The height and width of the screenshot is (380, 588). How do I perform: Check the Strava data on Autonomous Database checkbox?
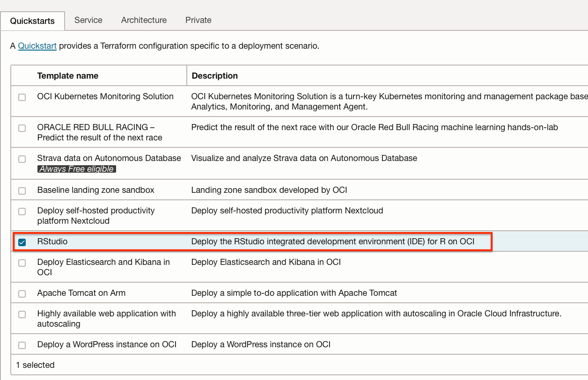(x=22, y=159)
